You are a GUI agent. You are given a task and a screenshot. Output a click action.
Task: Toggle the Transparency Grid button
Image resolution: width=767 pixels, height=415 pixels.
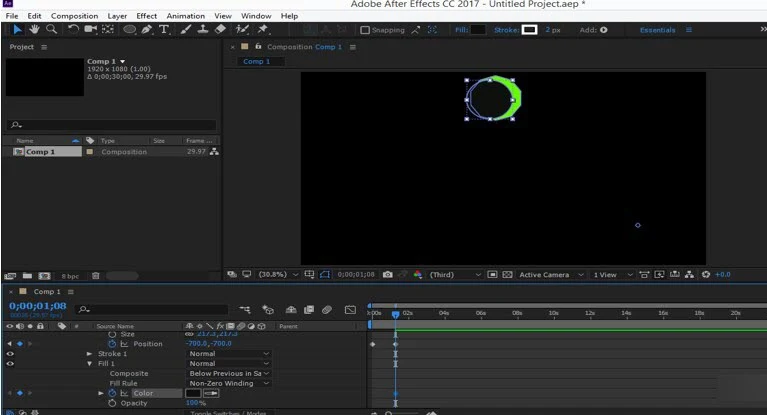pos(507,275)
